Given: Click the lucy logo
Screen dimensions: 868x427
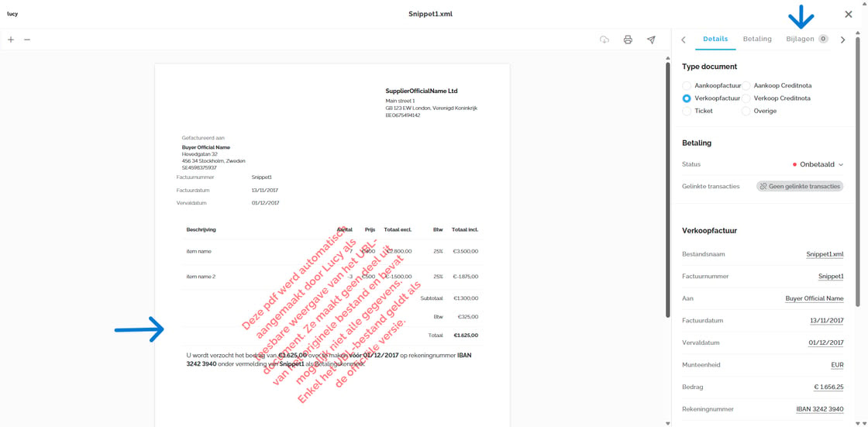Looking at the screenshot, I should point(12,14).
